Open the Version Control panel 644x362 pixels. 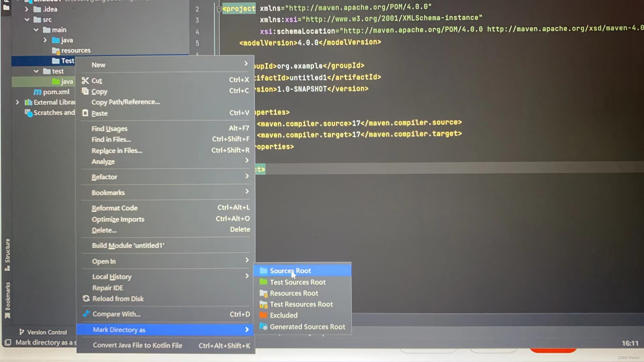(x=43, y=332)
